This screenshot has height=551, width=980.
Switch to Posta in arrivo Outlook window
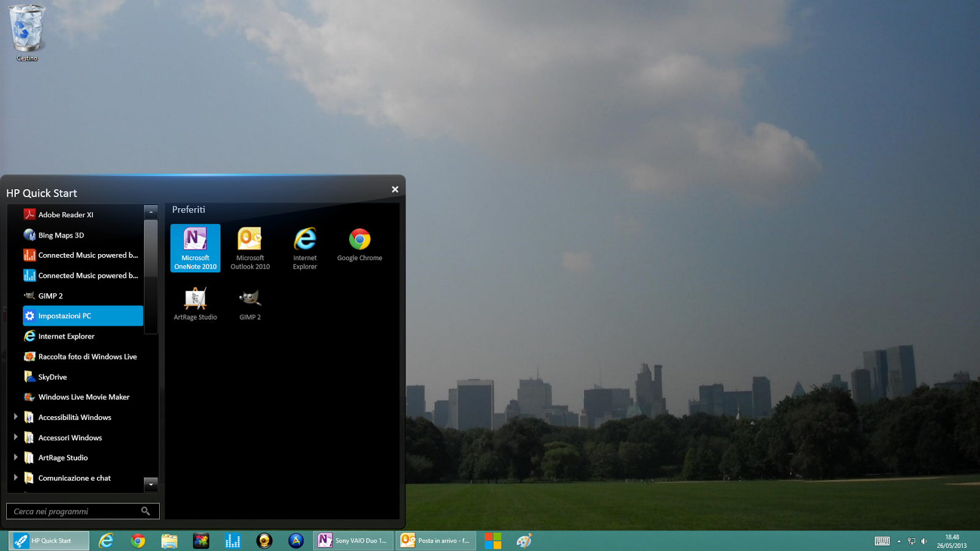435,541
